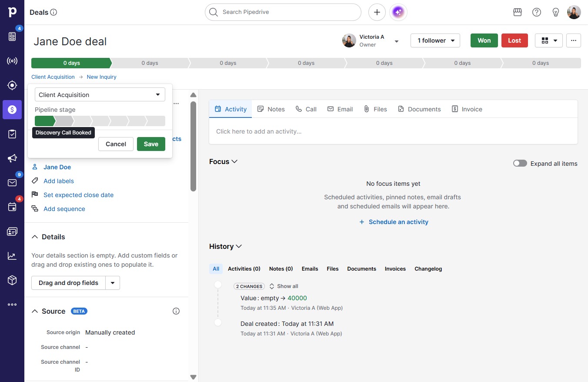The image size is (588, 382).
Task: Click the quick add plus button
Action: point(377,12)
